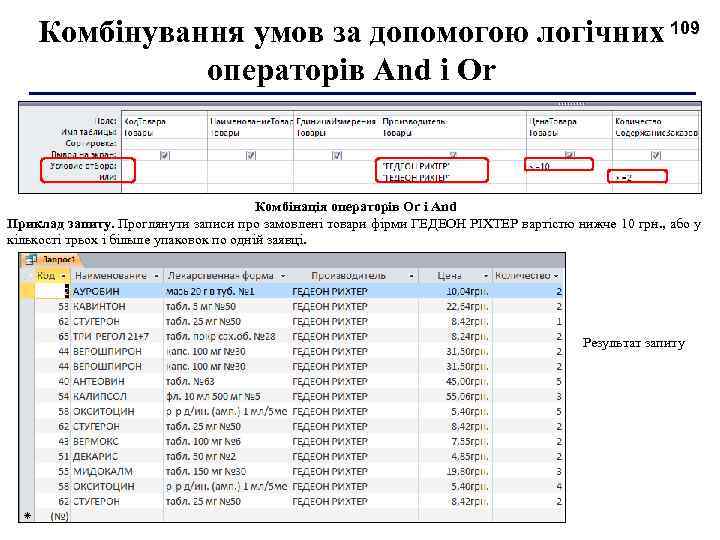Viewport: 720px width, 540px height.
Task: Click the new record asterisk row selector
Action: pos(28,516)
